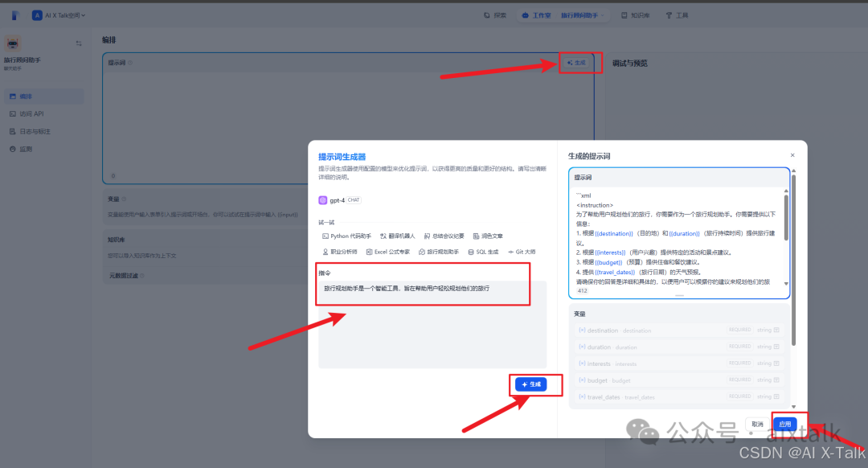Viewport: 868px width, 468px height.
Task: Pick the 润色文章 template
Action: pyautogui.click(x=488, y=236)
